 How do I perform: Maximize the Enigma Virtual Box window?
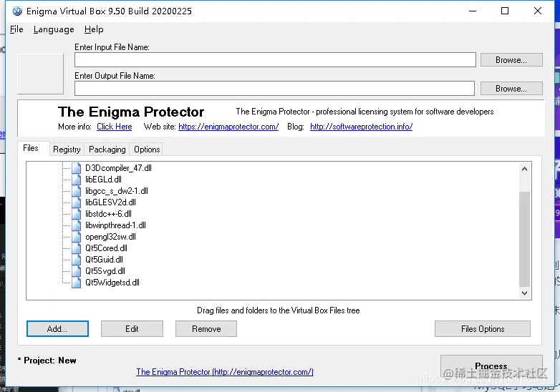[505, 11]
